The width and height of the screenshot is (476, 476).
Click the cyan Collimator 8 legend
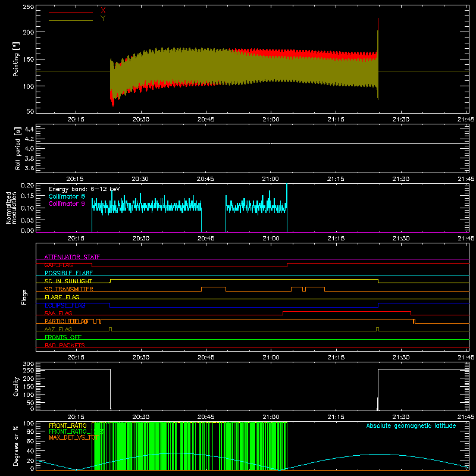67,196
